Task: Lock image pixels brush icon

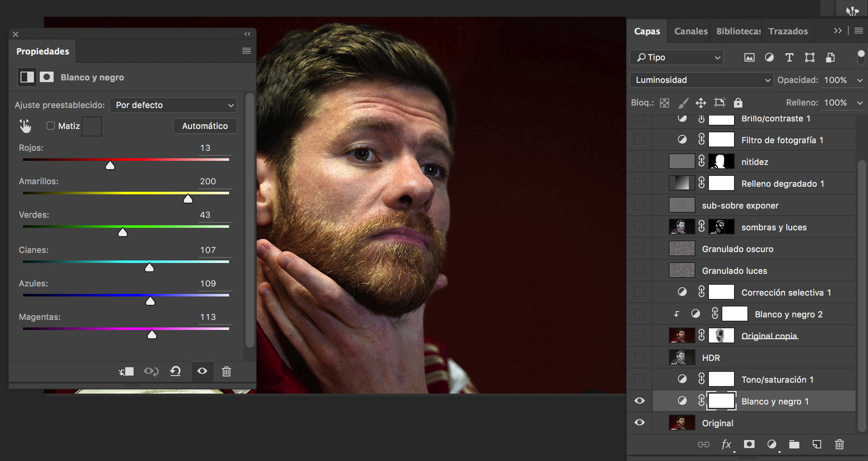Action: [x=683, y=103]
